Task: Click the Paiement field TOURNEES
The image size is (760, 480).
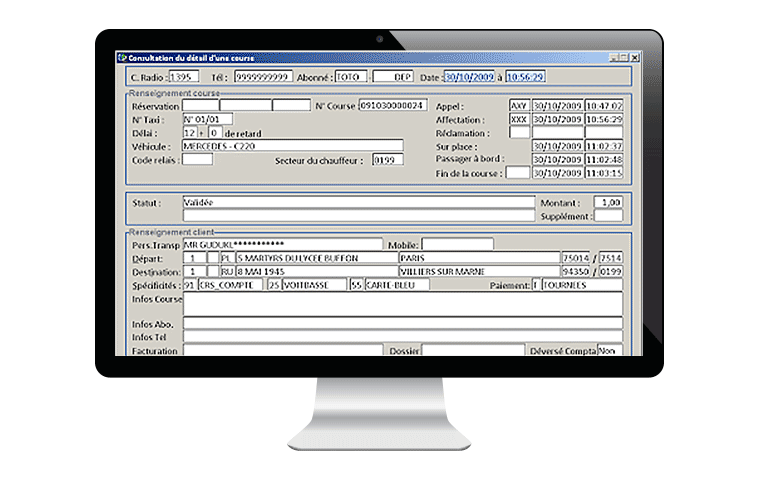Action: [x=582, y=285]
